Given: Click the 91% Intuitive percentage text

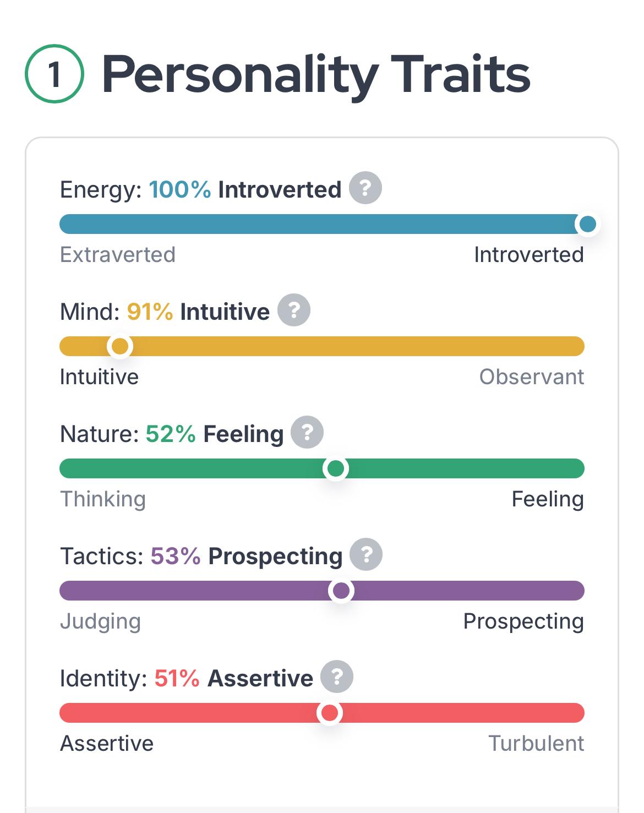Looking at the screenshot, I should [x=150, y=312].
